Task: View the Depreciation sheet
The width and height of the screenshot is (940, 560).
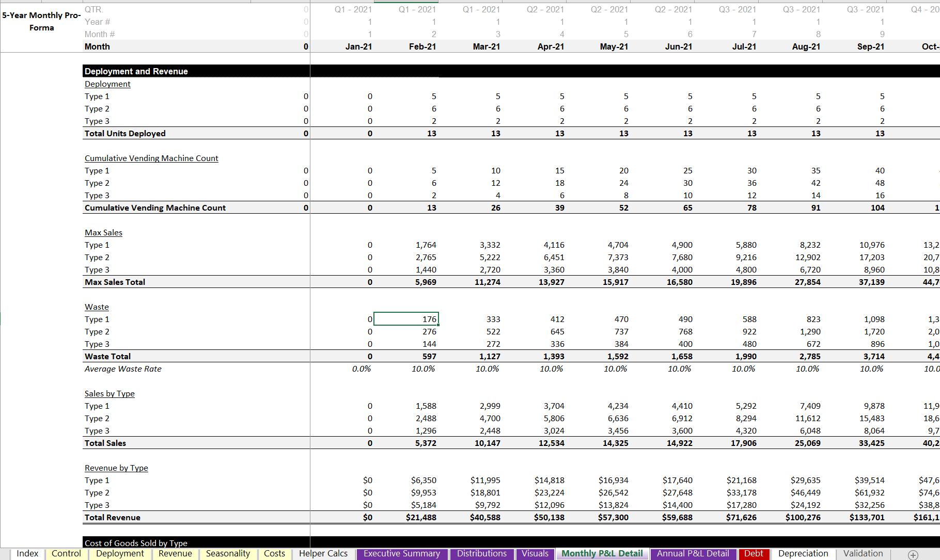Action: coord(804,553)
